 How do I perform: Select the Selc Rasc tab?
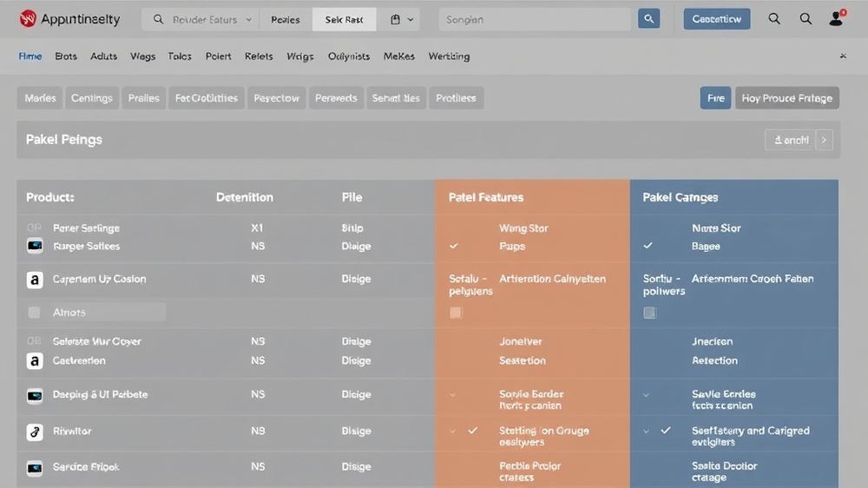tap(344, 19)
